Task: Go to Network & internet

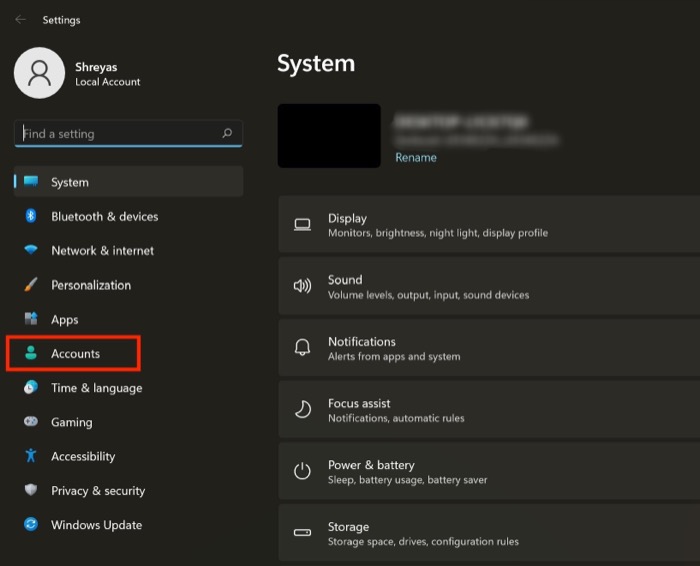Action: [129, 250]
